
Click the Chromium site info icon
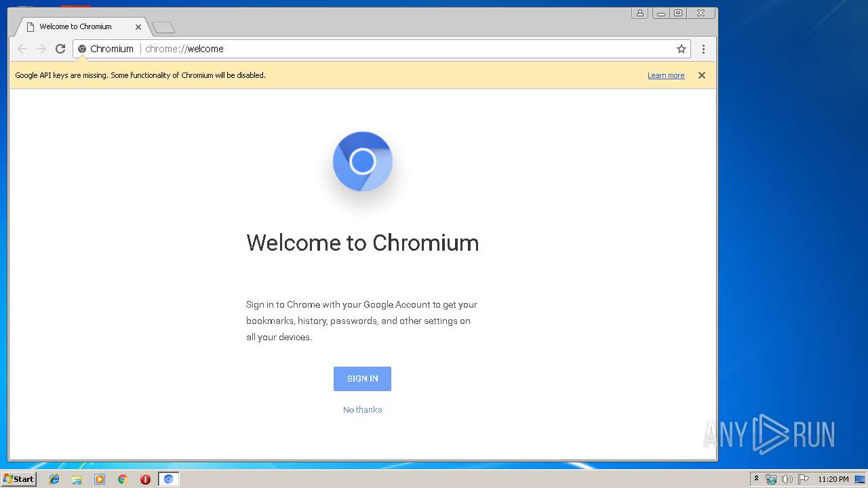pos(82,49)
